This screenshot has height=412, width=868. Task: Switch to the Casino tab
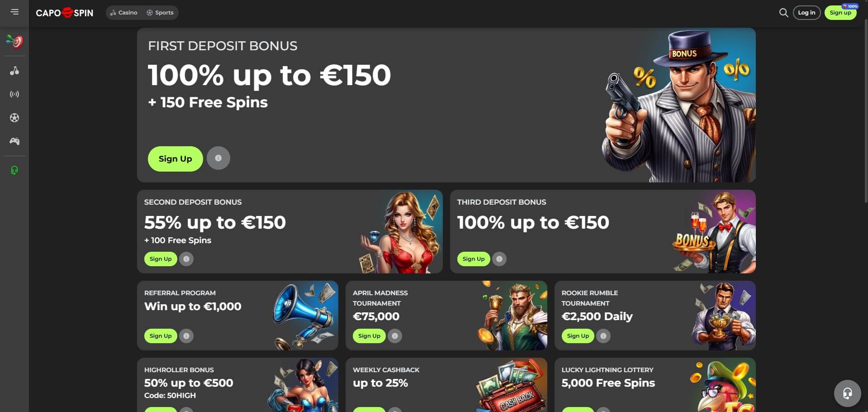click(123, 13)
